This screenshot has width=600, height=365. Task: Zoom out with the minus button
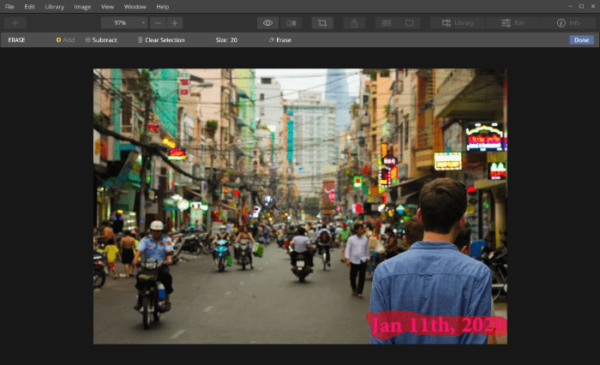point(158,23)
